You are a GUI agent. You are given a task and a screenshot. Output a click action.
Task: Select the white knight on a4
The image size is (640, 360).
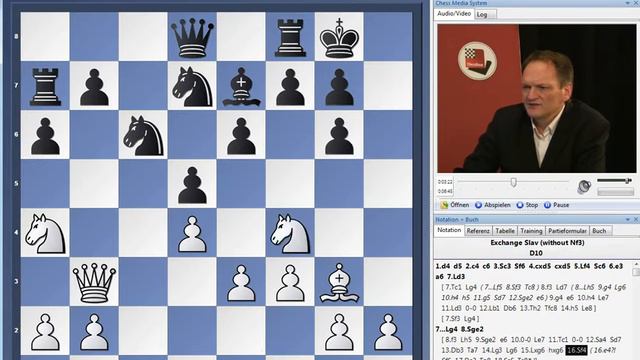[x=45, y=233]
